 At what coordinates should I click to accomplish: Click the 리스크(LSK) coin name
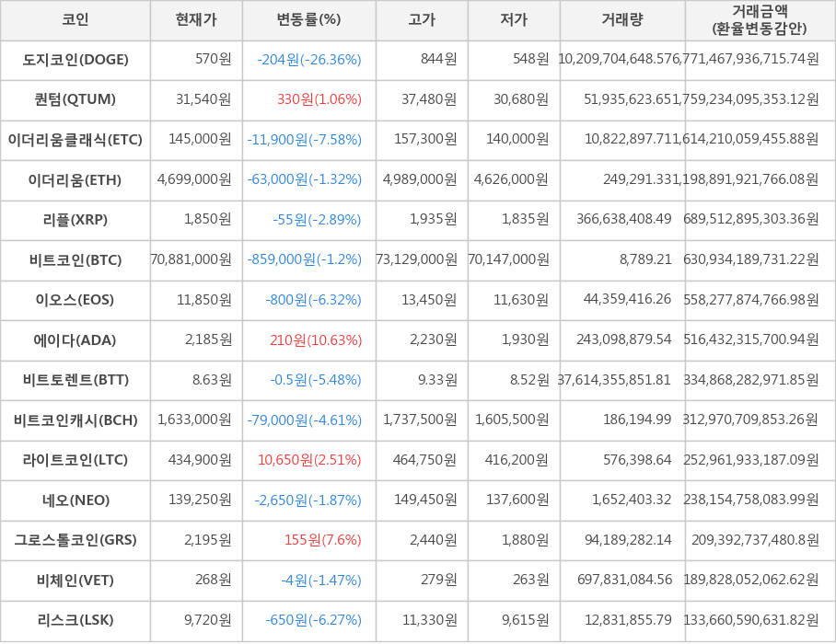(x=75, y=620)
